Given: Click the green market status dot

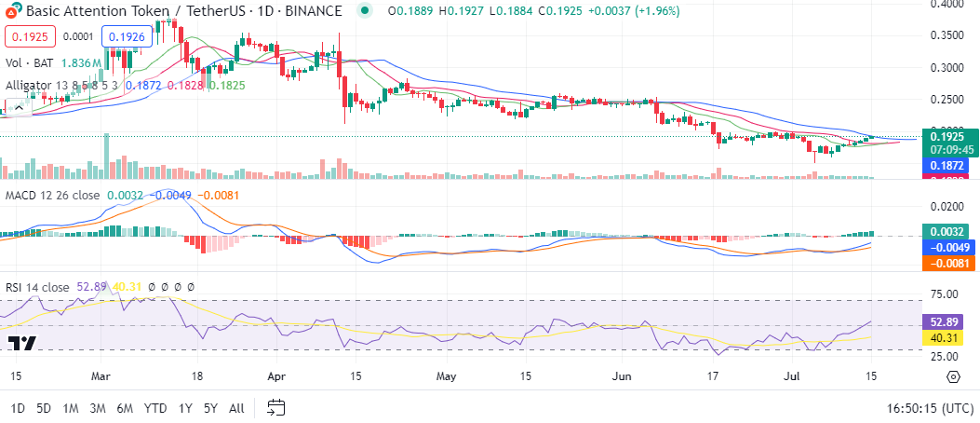Looking at the screenshot, I should (365, 10).
